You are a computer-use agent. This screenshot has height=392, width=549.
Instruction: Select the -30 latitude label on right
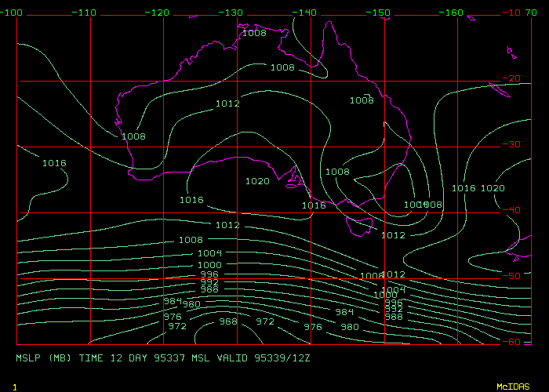click(x=513, y=144)
